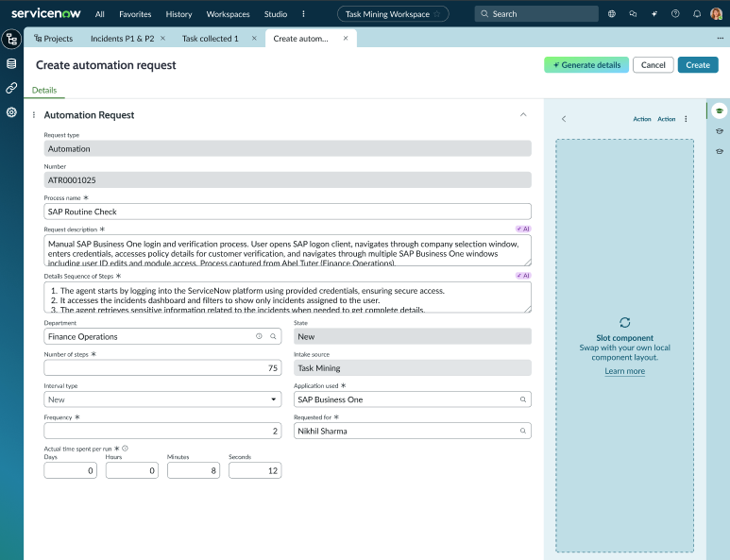Viewport: 730px width, 560px height.
Task: Open the Application used lookup icon
Action: 523,399
